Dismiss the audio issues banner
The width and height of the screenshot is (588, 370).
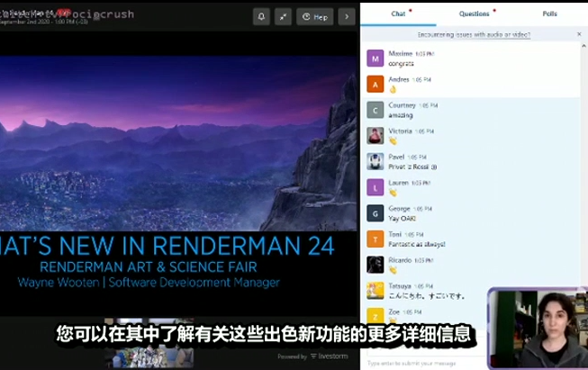[x=579, y=34]
